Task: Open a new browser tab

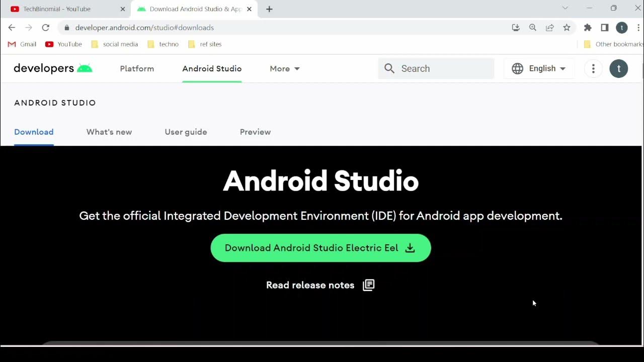Action: tap(269, 9)
